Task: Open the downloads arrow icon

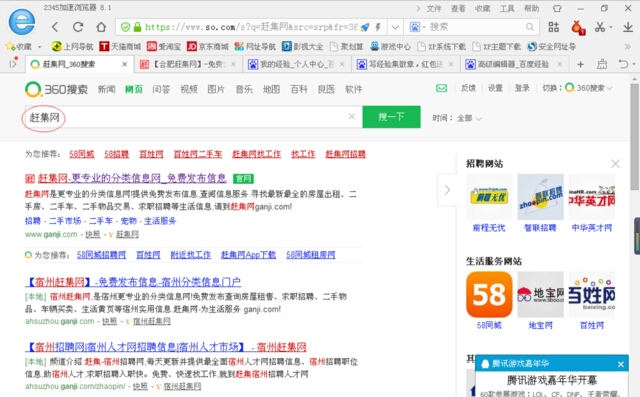Action: (x=628, y=27)
